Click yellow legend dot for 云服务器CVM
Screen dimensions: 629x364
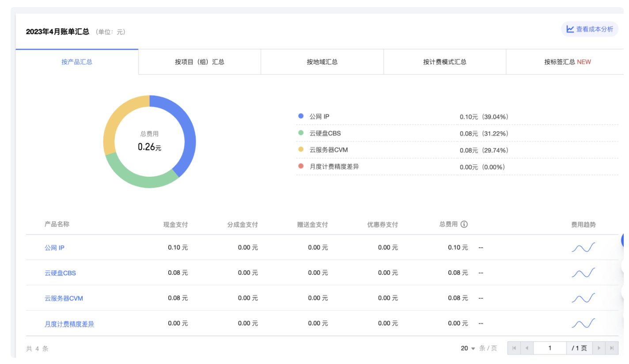(x=301, y=149)
